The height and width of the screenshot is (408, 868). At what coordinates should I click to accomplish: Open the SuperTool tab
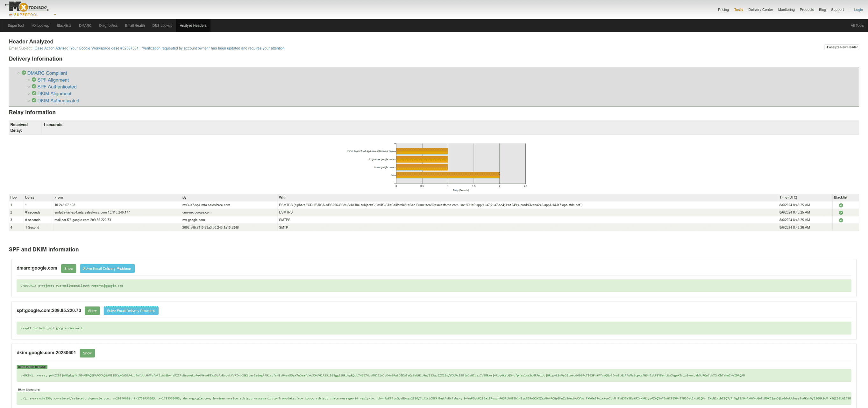16,25
